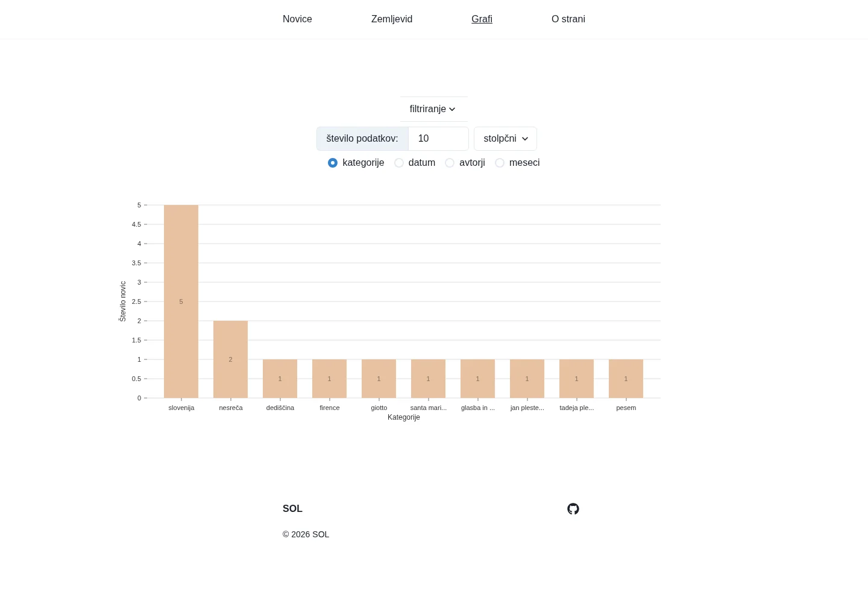This screenshot has height=603, width=868.
Task: Expand the filtriranje dropdown
Action: click(433, 109)
